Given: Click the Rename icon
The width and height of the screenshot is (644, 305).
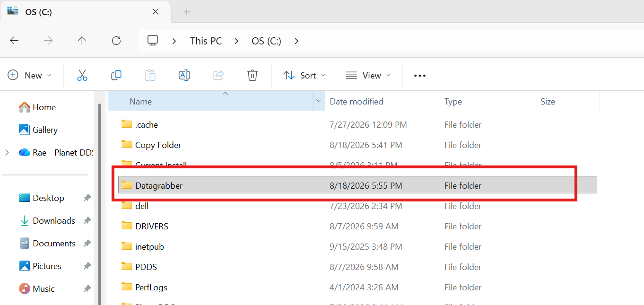Looking at the screenshot, I should pos(184,75).
